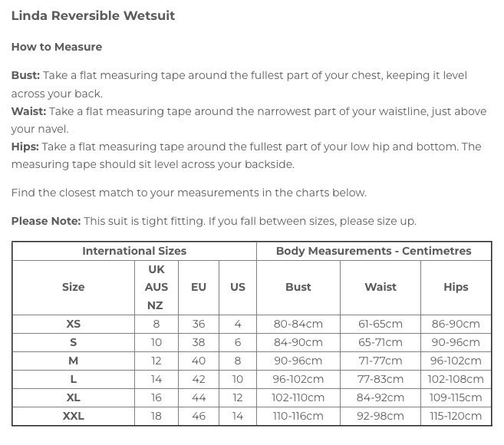Click the International Sizes table header
Screen dimensions: 504x445
(x=134, y=251)
